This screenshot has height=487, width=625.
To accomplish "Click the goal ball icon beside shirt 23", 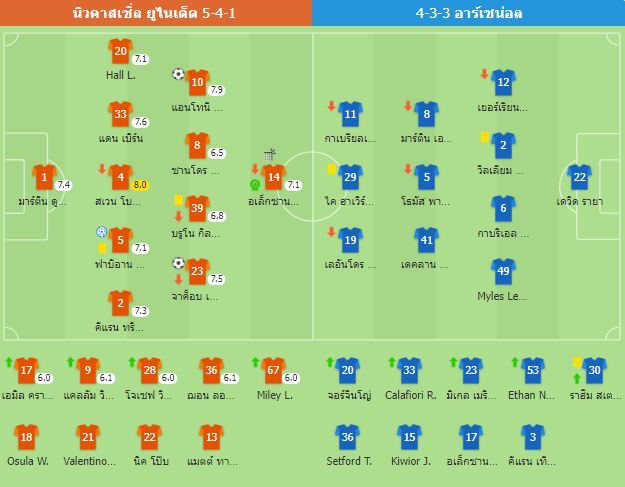I will pyautogui.click(x=178, y=263).
